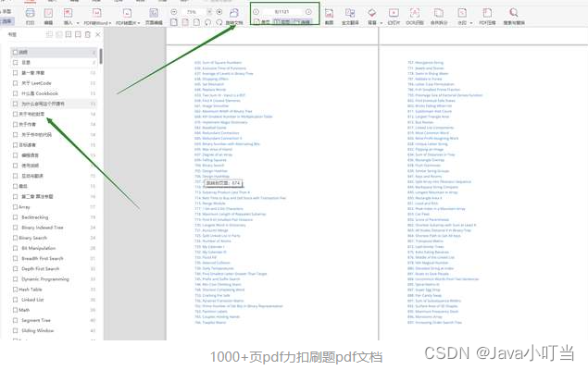Tick the checkbox for Backtracking bookmark
Screen dimensions: 588x370
[16, 217]
